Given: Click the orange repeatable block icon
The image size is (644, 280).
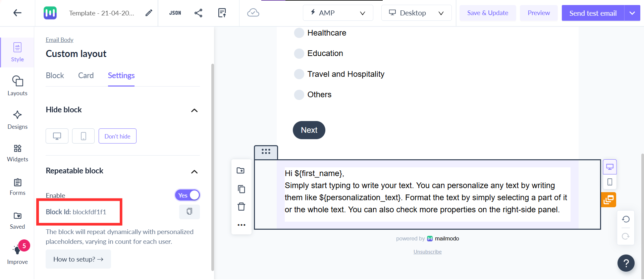Looking at the screenshot, I should 608,200.
